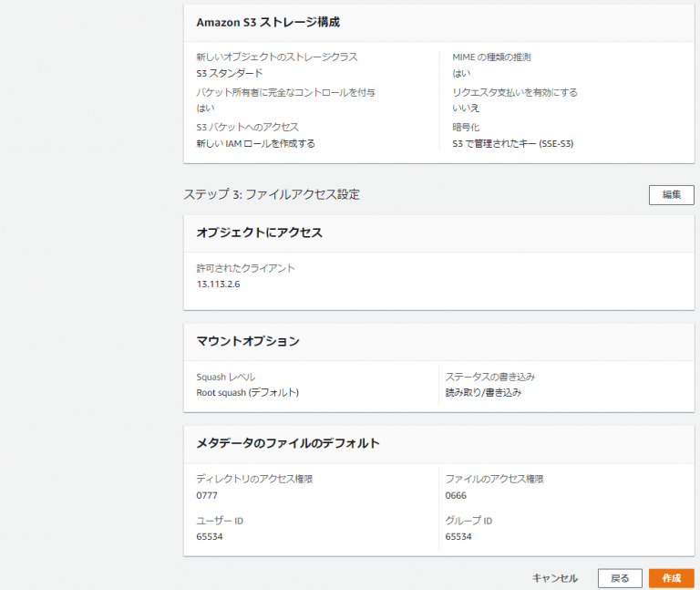Click the ディレクトリのアクセス権限 label
This screenshot has width=700, height=590.
(254, 479)
